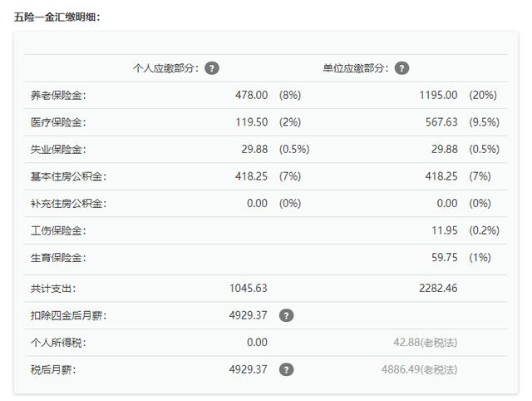
Task: Click the (20%) employer pension rate
Action: (x=483, y=95)
